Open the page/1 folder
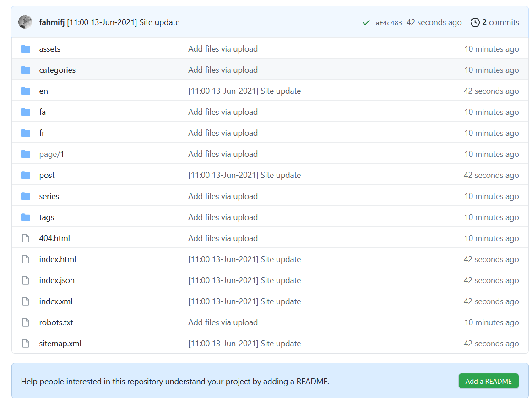532x403 pixels. point(51,154)
